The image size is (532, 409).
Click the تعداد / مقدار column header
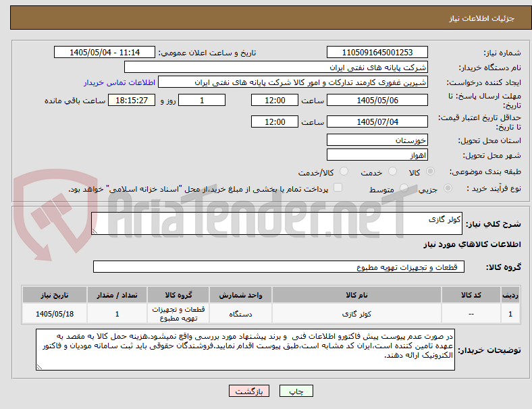pos(117,295)
